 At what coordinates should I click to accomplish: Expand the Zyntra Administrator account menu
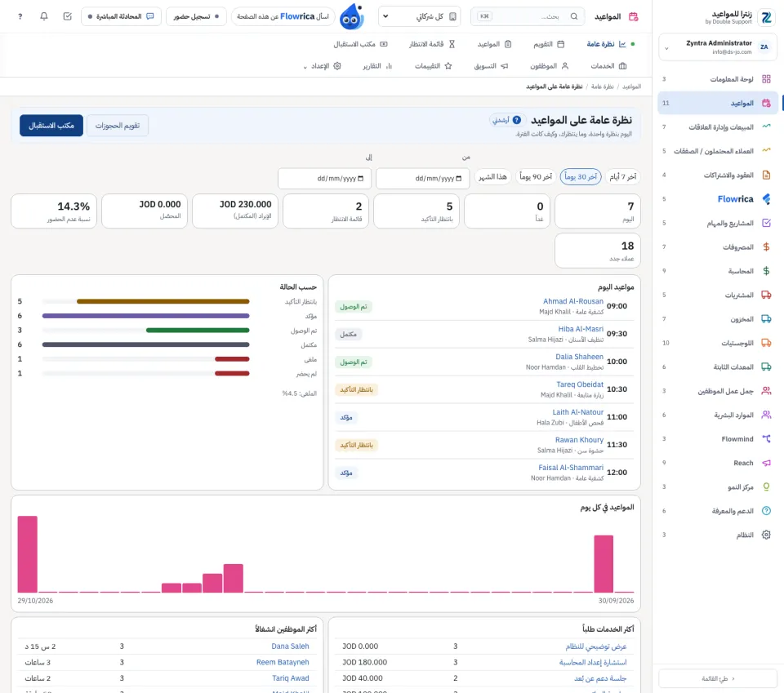718,47
